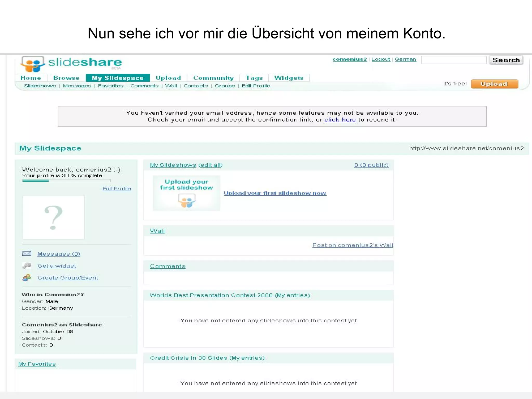Open the Tags tab

pos(254,78)
